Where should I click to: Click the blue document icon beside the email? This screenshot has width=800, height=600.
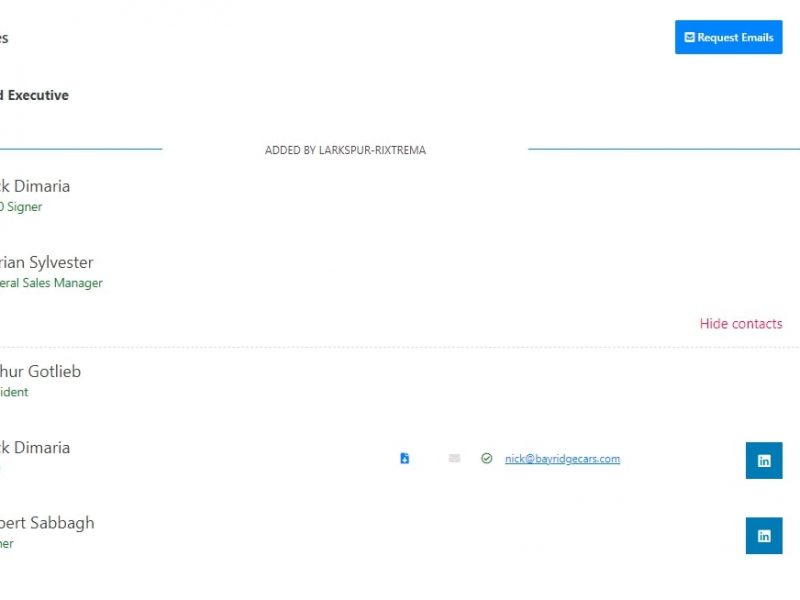click(405, 458)
